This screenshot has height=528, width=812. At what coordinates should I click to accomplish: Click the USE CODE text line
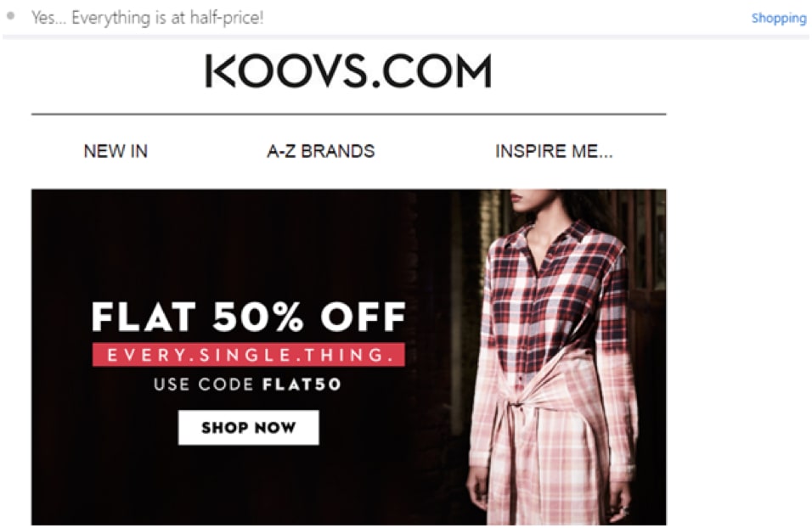coord(247,384)
